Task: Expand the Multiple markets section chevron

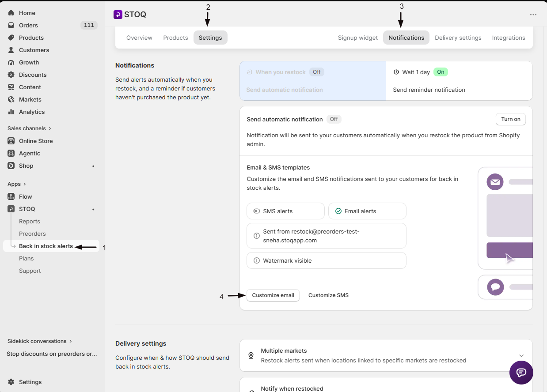Action: coord(521,355)
